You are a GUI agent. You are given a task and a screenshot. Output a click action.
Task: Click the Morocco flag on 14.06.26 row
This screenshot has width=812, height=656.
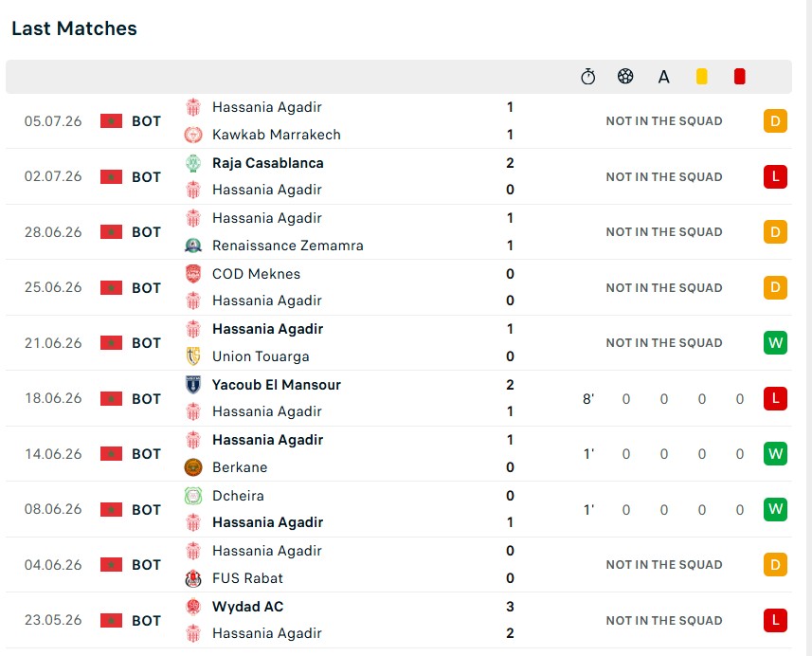tap(112, 454)
